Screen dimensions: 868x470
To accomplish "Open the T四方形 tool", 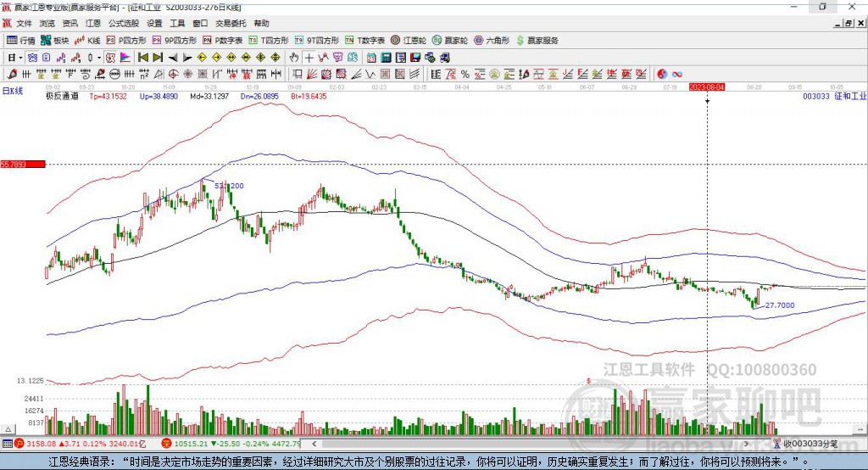I will (269, 41).
